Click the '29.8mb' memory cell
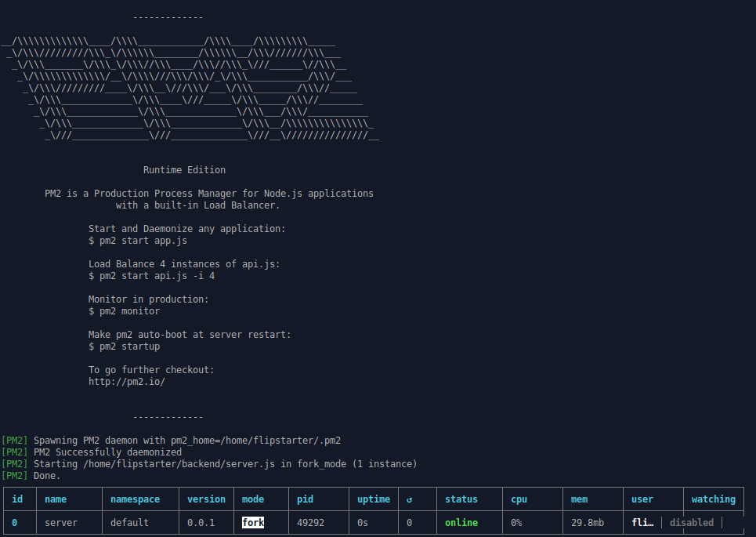 [x=588, y=523]
